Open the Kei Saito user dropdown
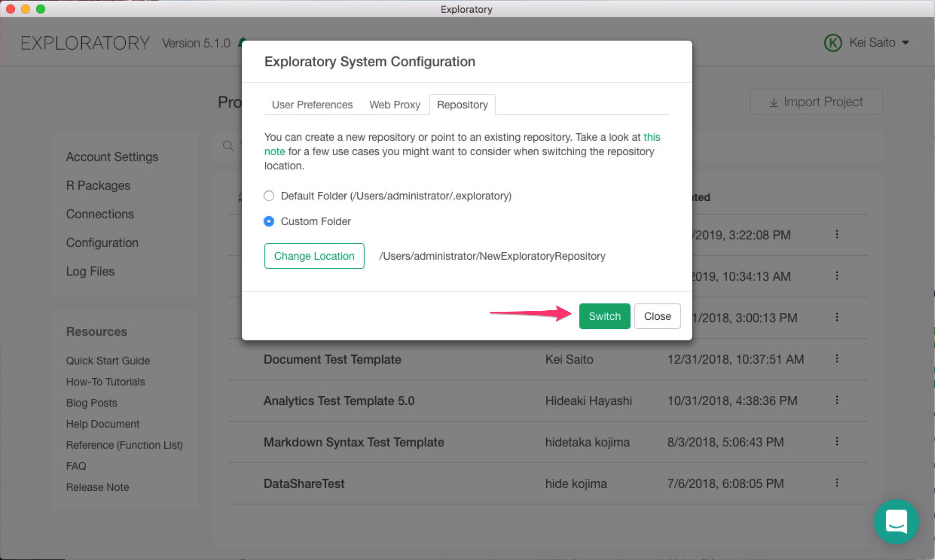Viewport: 935px width, 560px height. pyautogui.click(x=879, y=43)
